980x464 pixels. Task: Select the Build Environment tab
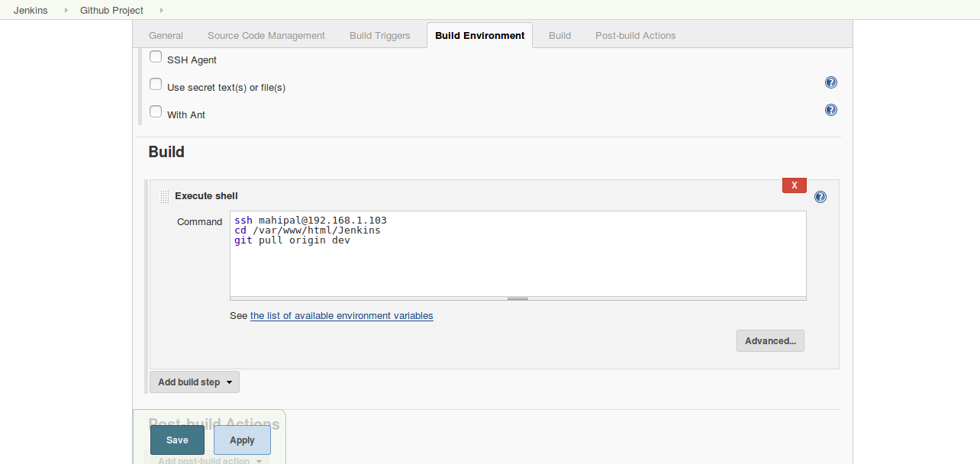(480, 35)
